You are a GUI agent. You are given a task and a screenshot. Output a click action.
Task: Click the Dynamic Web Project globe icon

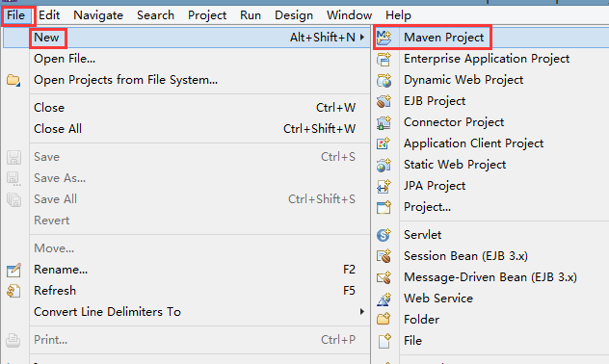click(384, 80)
